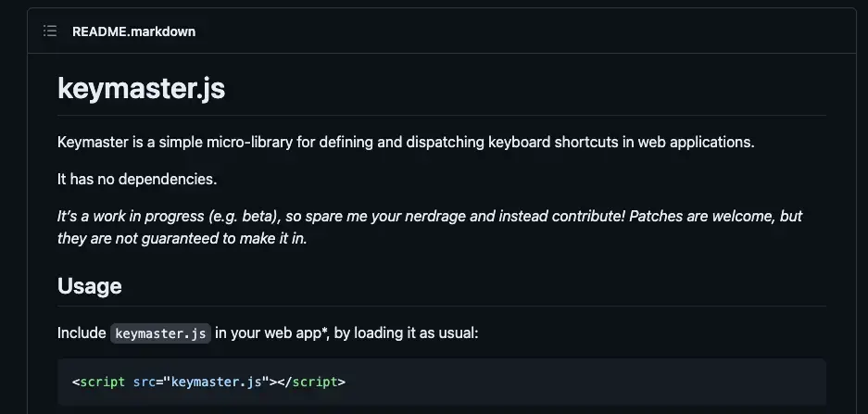Click inside the script tag code block

442,382
